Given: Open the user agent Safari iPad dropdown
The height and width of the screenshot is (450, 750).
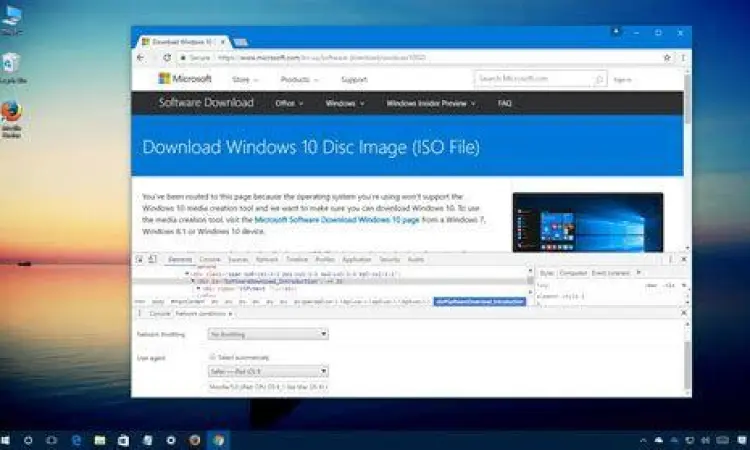Looking at the screenshot, I should (x=268, y=371).
